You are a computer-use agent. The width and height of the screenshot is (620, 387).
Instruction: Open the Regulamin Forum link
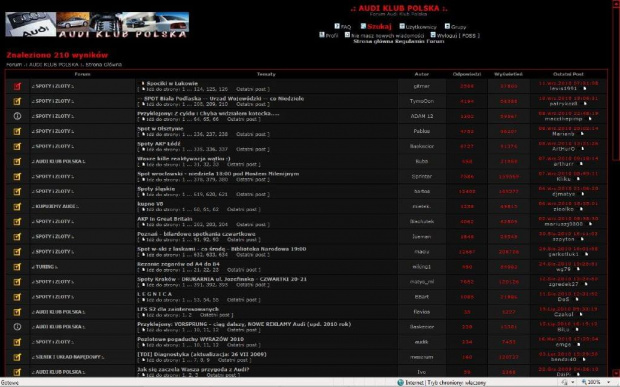tap(420, 41)
